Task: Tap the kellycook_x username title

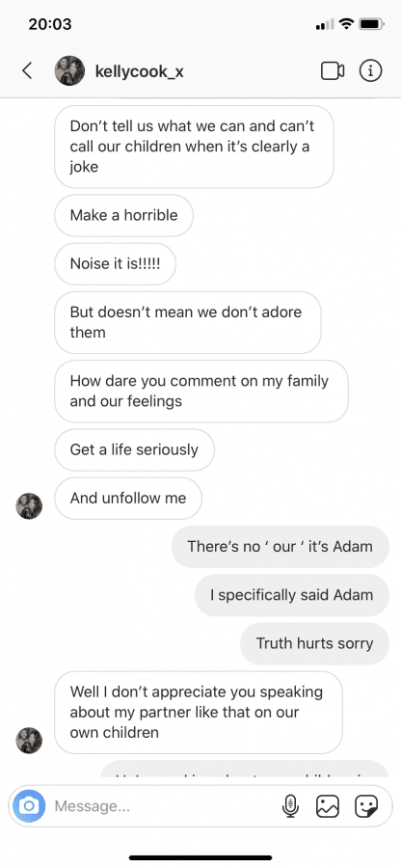Action: tap(140, 71)
